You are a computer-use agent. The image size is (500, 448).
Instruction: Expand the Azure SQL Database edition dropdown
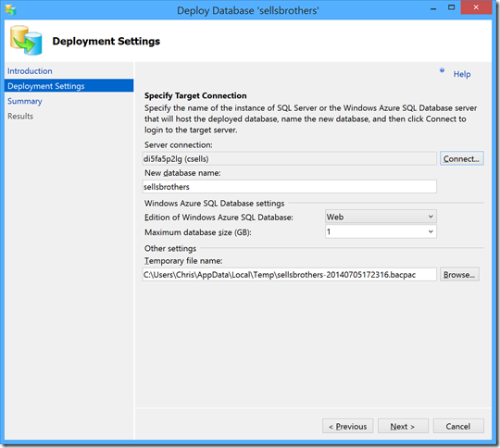(x=381, y=217)
